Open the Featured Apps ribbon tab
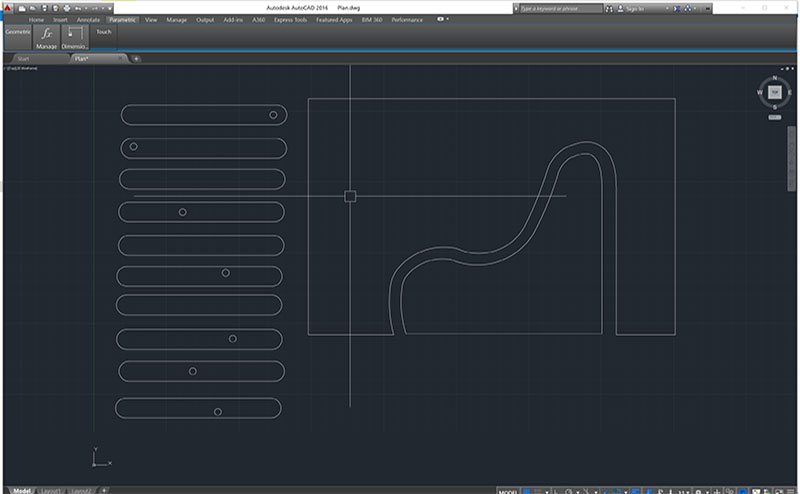 (x=334, y=20)
